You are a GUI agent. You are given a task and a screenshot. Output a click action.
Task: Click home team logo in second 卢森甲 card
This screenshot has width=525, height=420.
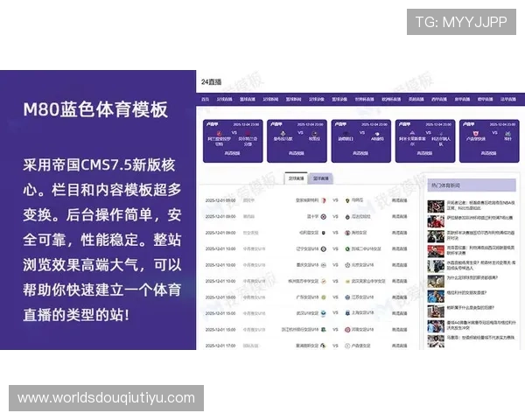[283, 133]
